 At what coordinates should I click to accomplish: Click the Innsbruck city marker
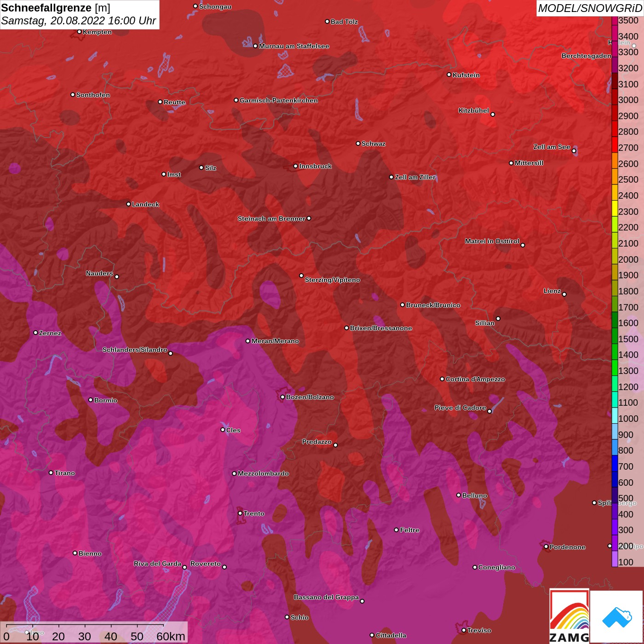coord(296,166)
